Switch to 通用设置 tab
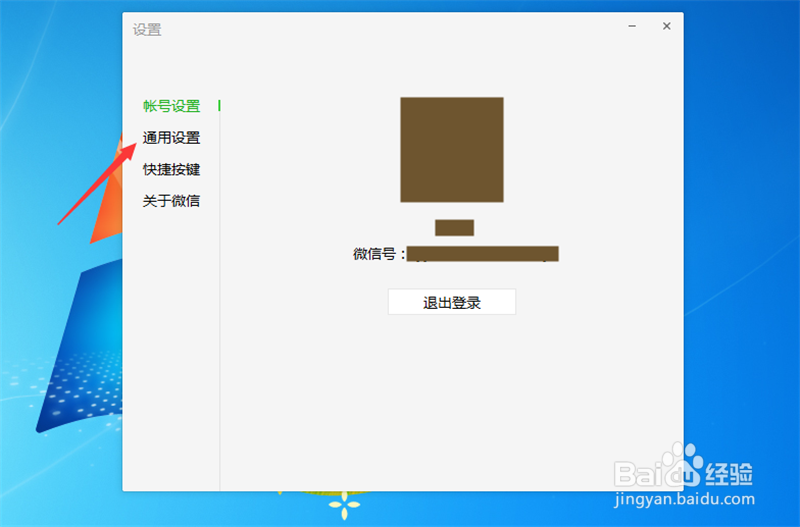The image size is (800, 527). (x=171, y=138)
